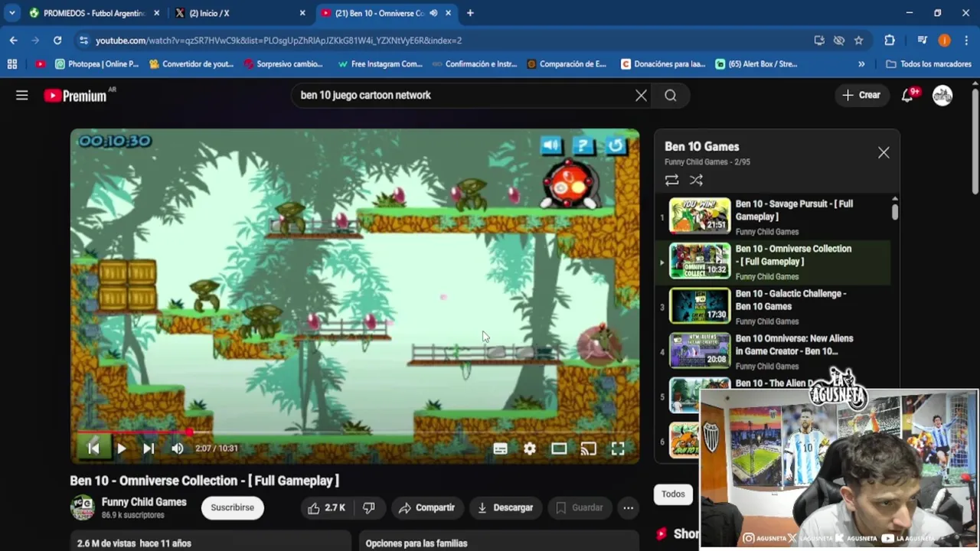Go back in browser history
The height and width of the screenshot is (551, 980).
(14, 40)
